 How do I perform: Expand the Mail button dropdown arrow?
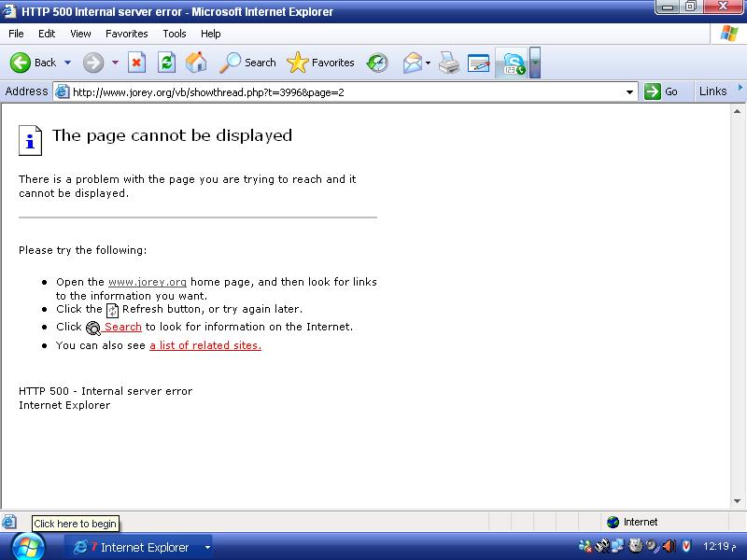(x=428, y=63)
